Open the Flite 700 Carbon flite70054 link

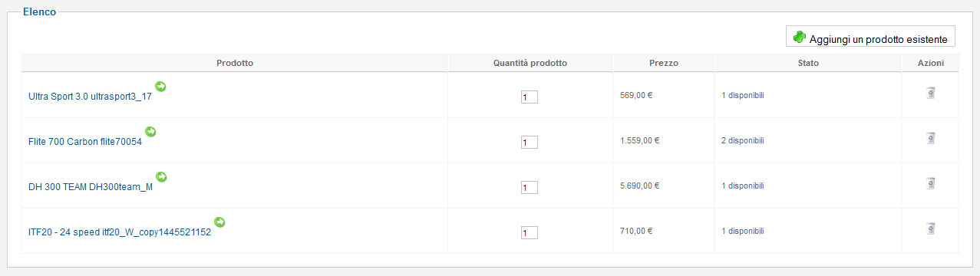85,143
